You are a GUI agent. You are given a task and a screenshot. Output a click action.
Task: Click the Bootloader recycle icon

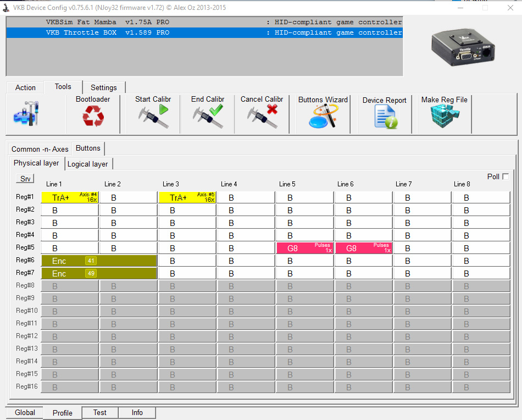click(x=93, y=116)
